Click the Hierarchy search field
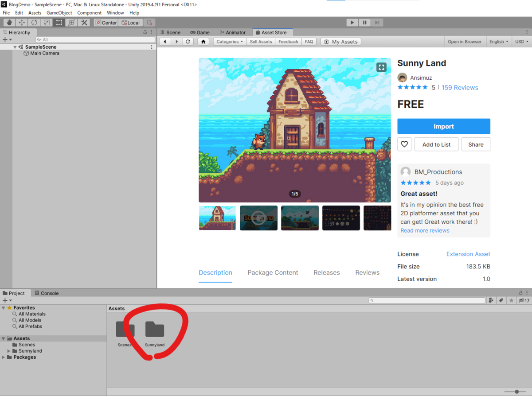The image size is (532, 396). (x=95, y=40)
